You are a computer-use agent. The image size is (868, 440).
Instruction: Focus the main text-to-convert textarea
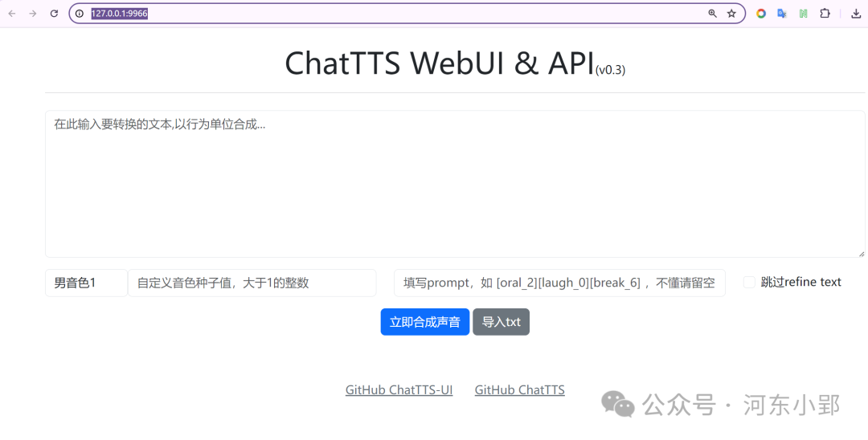coord(455,184)
